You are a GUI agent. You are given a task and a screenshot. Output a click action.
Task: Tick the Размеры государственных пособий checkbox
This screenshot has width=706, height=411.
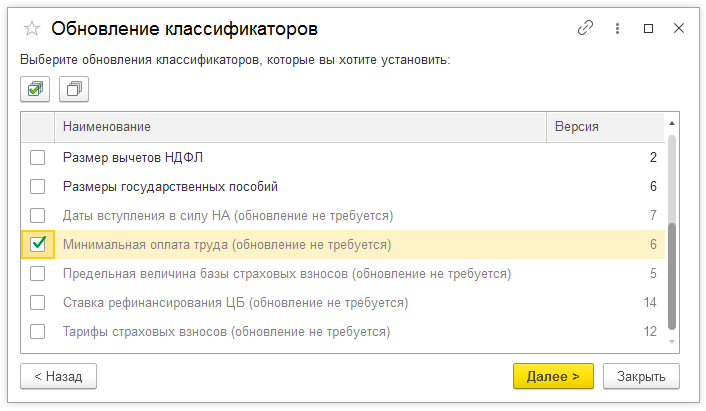click(38, 186)
